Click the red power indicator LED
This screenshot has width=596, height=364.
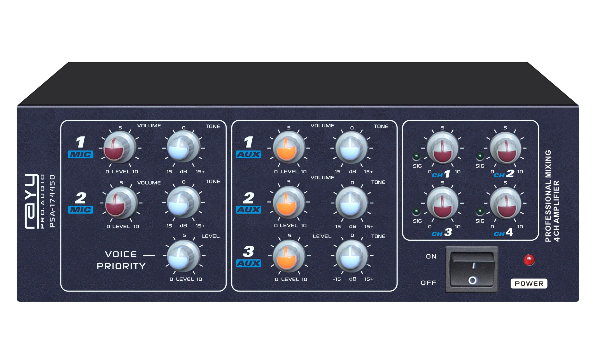pyautogui.click(x=529, y=260)
